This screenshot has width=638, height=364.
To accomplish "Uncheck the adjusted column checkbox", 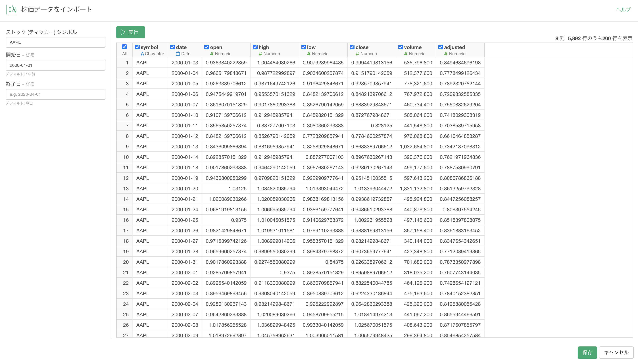I will 441,47.
